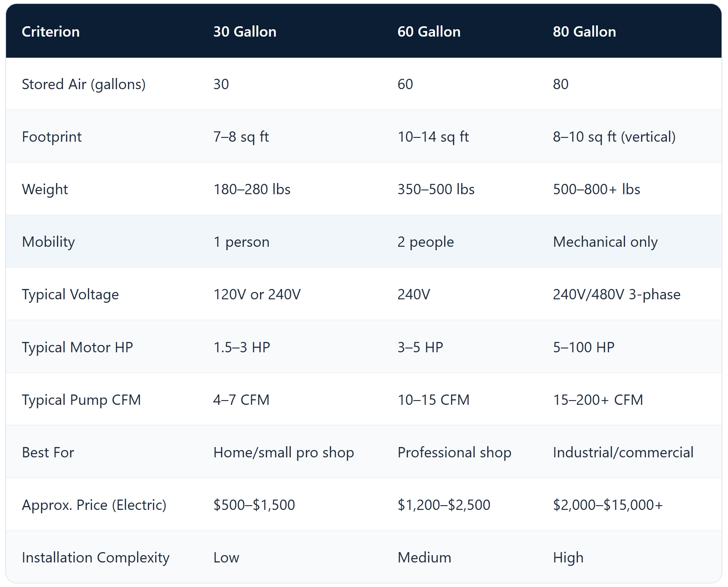Click the '$1,200–$2,500' price cell
This screenshot has height=587, width=728.
[444, 505]
